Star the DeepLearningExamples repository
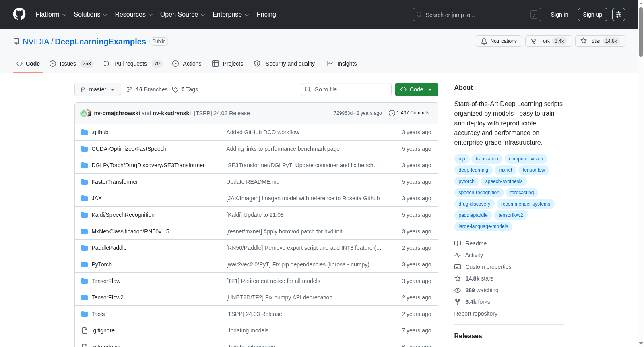The image size is (644, 347). pyautogui.click(x=600, y=41)
